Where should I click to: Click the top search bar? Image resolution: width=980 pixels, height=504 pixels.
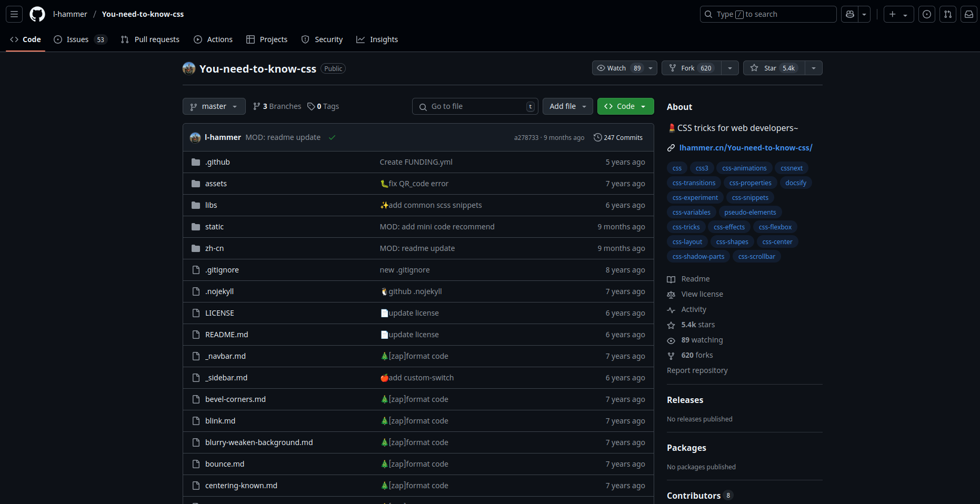pos(768,14)
